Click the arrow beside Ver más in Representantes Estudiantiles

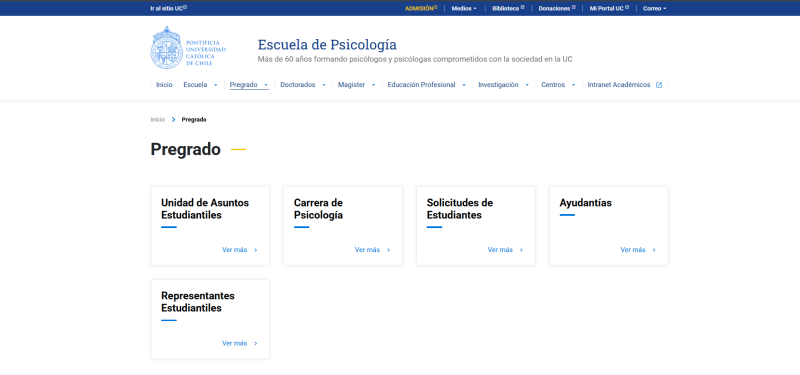(256, 343)
